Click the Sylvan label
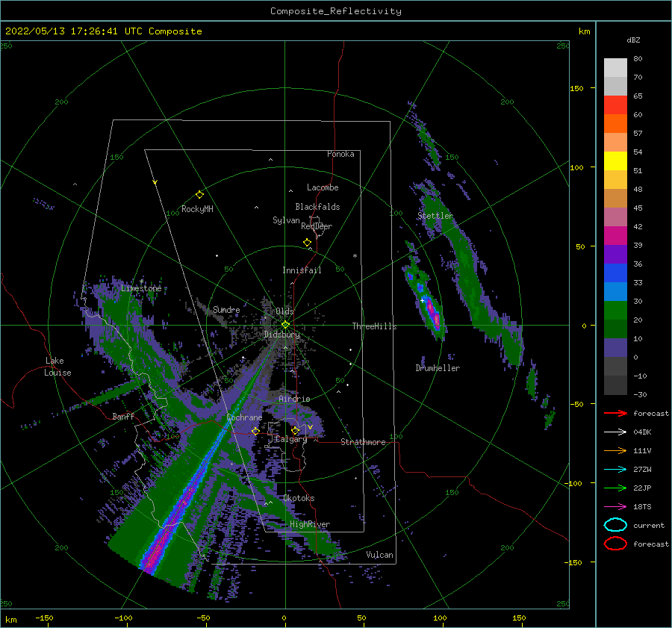The height and width of the screenshot is (628, 672). 286,220
